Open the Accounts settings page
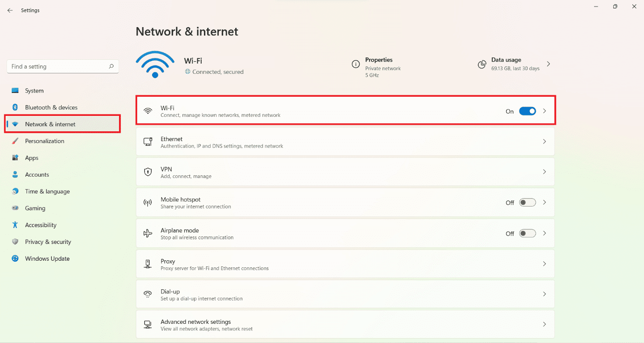644x343 pixels. point(37,174)
